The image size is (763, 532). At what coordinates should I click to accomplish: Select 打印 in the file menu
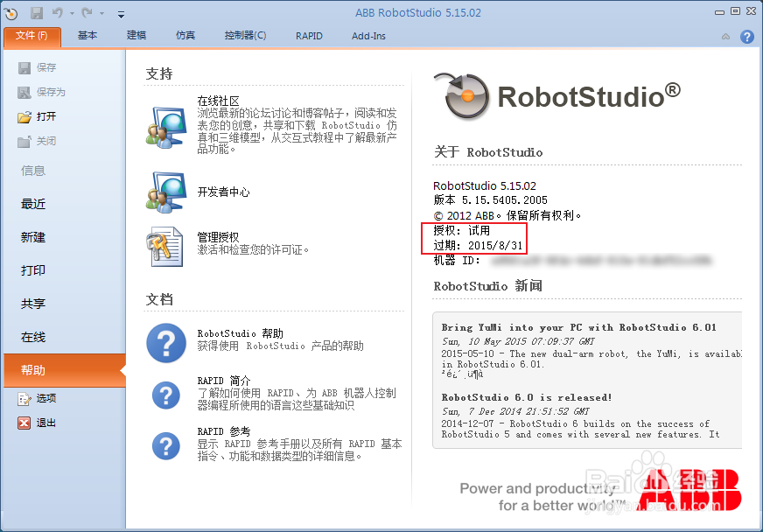tap(33, 270)
